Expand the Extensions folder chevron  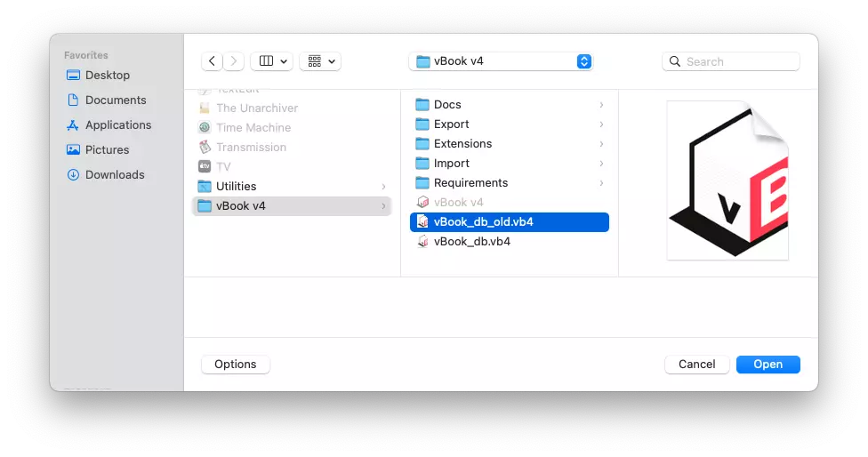coord(601,144)
